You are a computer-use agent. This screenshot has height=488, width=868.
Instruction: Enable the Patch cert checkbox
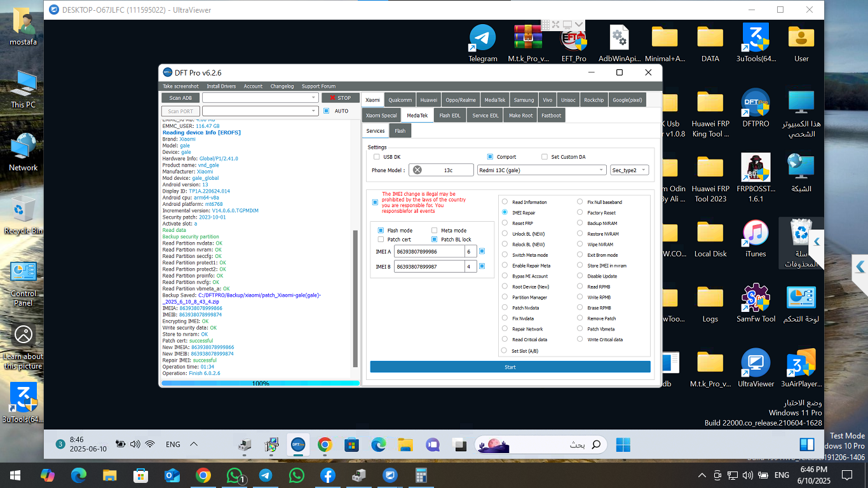pos(381,240)
